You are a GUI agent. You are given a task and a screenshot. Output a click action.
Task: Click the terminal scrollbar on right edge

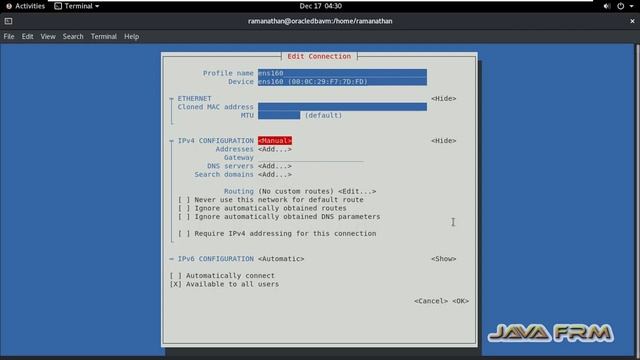coord(637,200)
